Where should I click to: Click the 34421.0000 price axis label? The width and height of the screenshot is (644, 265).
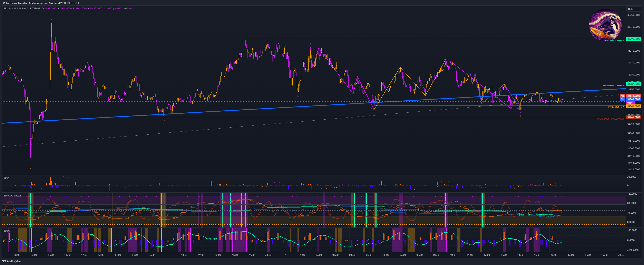coord(634,169)
